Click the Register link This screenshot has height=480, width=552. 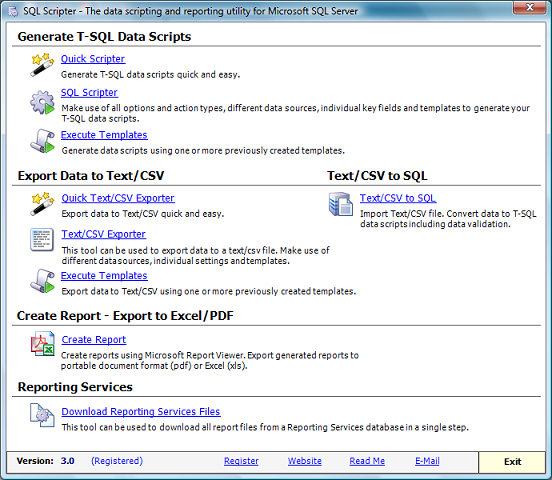(241, 461)
